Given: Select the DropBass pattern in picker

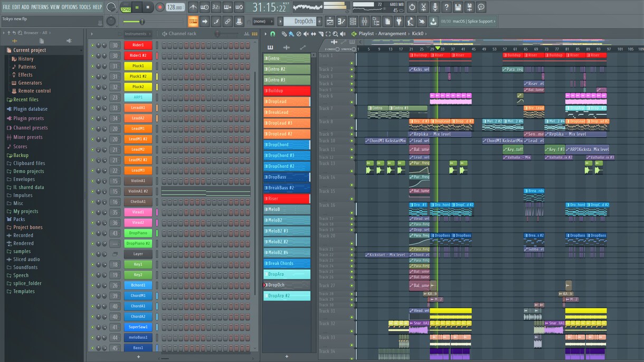Looking at the screenshot, I should (x=287, y=177).
